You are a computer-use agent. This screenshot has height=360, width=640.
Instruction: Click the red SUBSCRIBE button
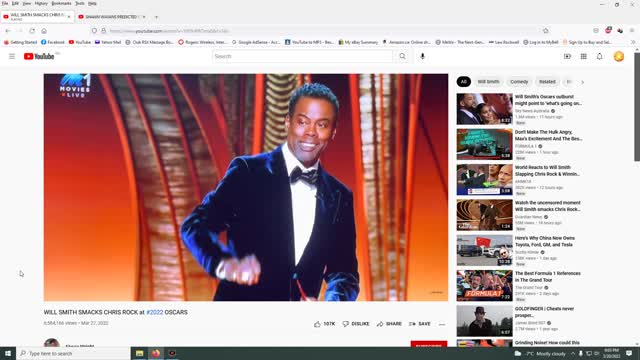click(x=429, y=344)
